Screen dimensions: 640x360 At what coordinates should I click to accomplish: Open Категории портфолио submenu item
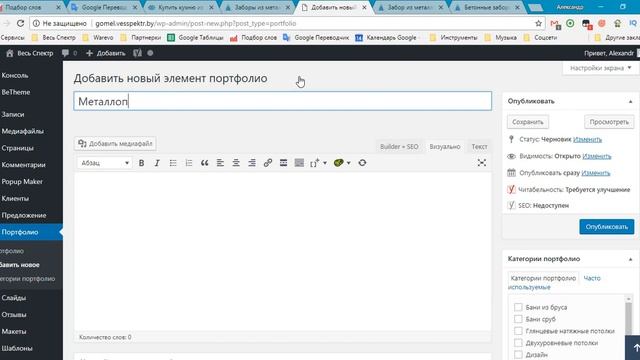click(27, 279)
